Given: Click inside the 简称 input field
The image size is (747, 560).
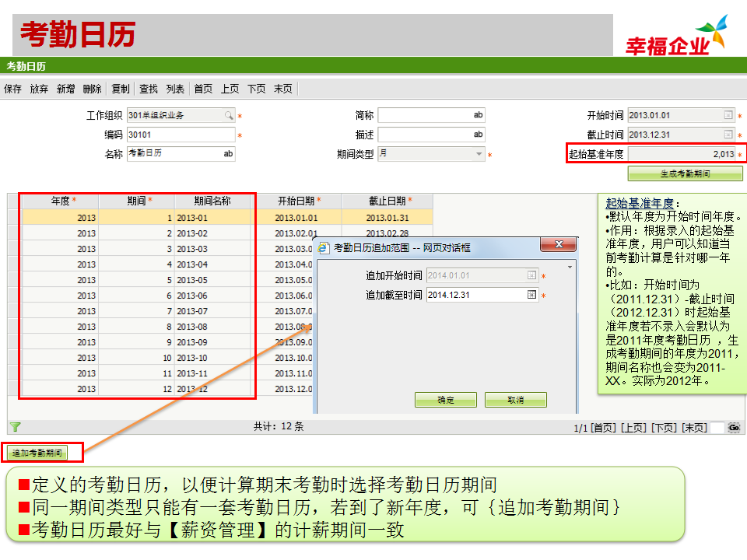Looking at the screenshot, I should 432,114.
